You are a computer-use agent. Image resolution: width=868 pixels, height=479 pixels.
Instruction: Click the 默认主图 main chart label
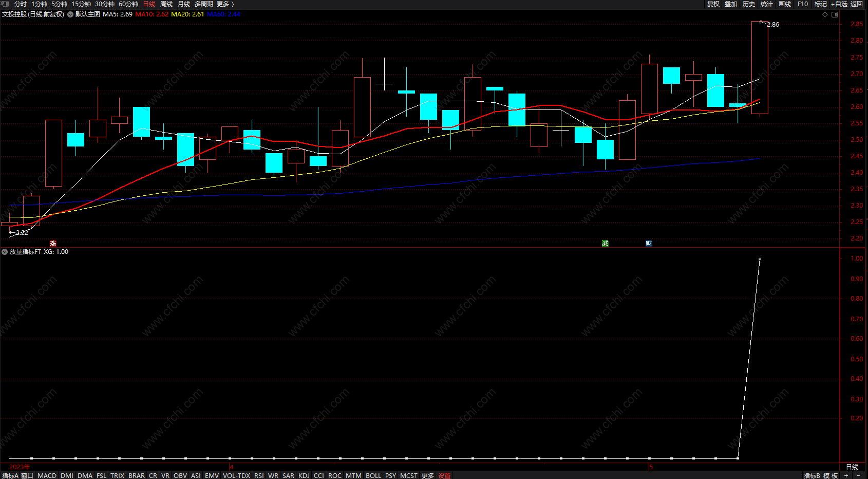point(88,14)
